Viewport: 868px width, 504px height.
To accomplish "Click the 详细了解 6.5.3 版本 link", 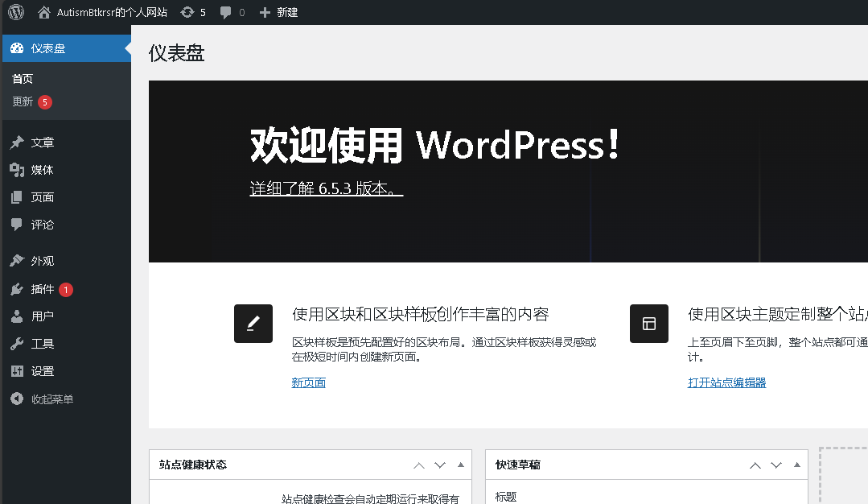I will (326, 188).
